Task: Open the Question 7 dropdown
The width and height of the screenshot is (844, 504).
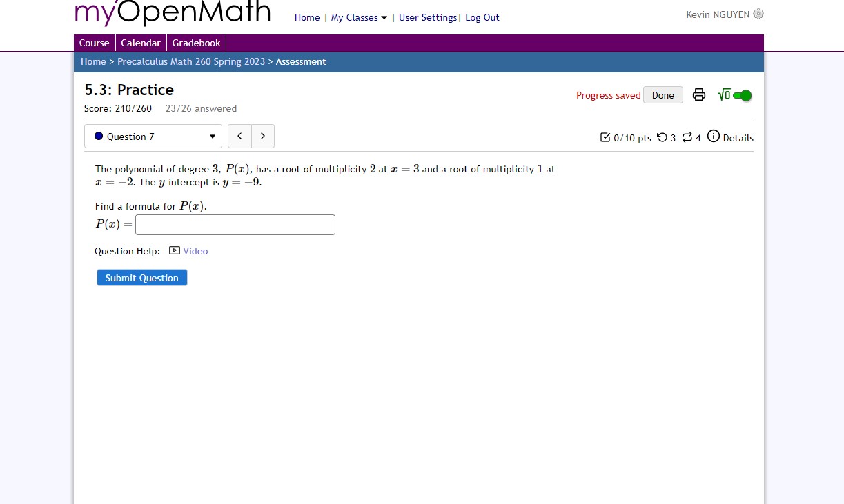Action: (x=153, y=136)
